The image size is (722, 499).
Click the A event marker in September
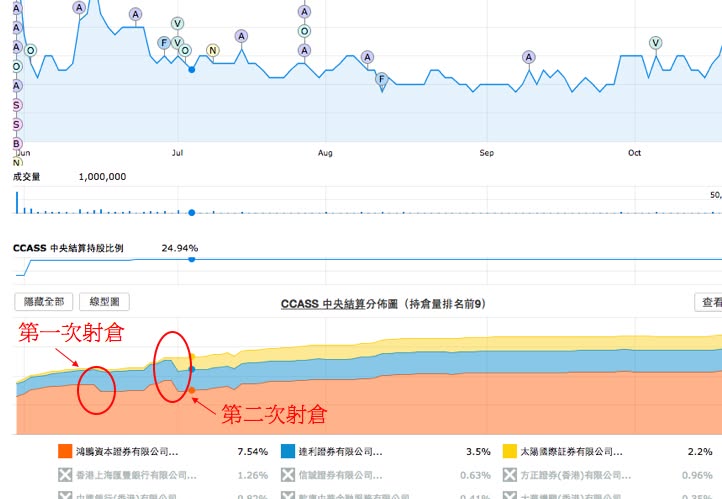pos(529,57)
